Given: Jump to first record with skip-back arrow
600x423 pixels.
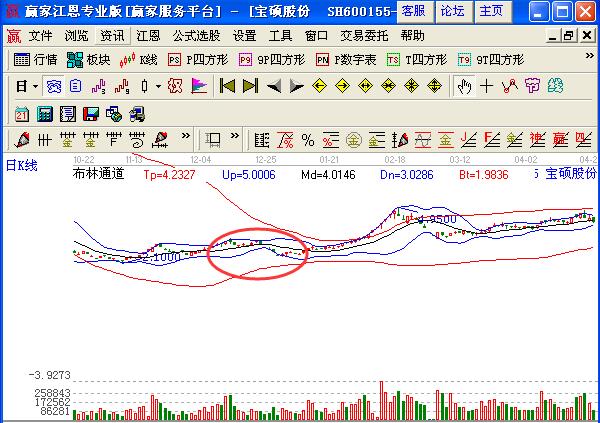Looking at the screenshot, I should coord(226,86).
